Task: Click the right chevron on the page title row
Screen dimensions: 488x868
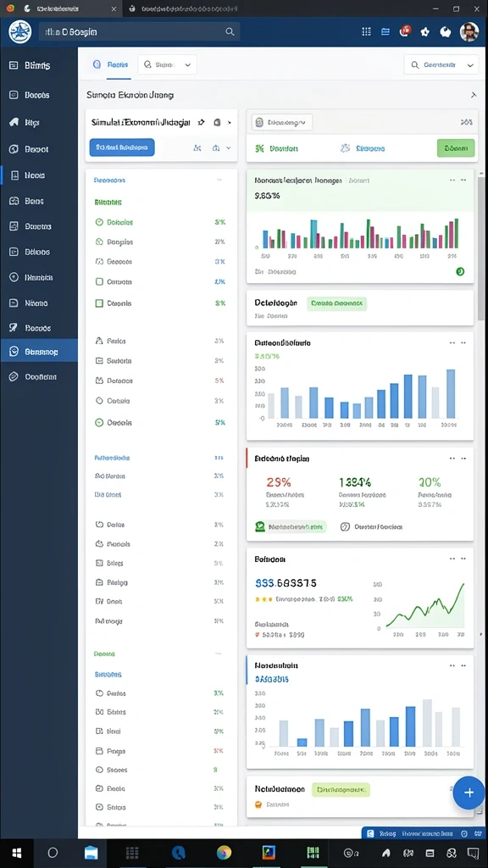Action: pos(474,95)
